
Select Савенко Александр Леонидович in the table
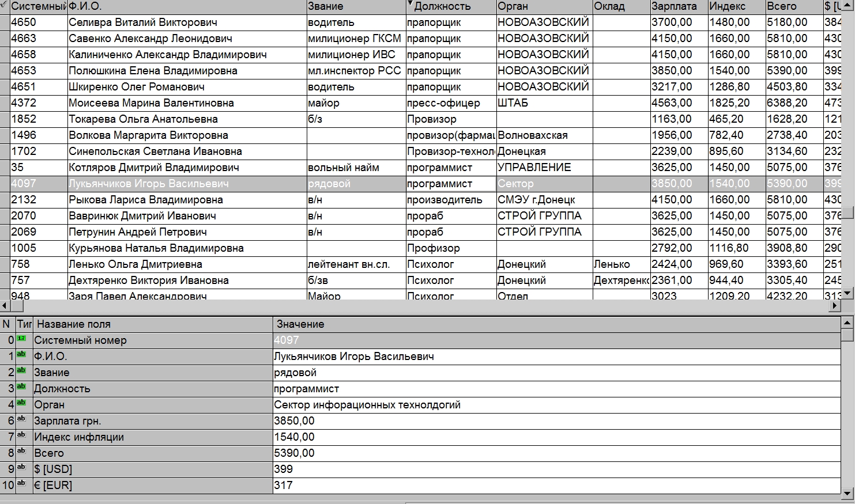pos(150,39)
